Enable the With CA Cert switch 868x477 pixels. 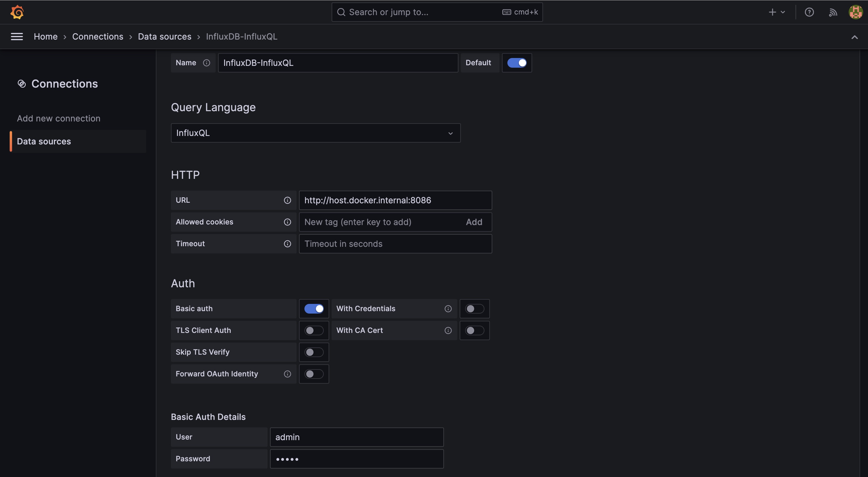click(x=474, y=330)
